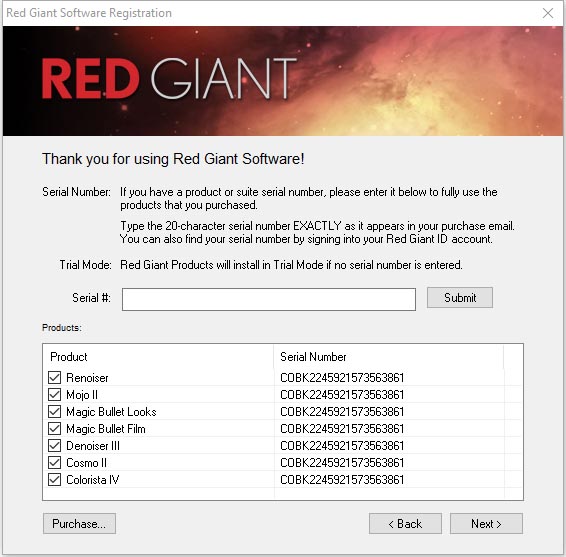Go back with the Back button
566x557 pixels.
pyautogui.click(x=405, y=523)
